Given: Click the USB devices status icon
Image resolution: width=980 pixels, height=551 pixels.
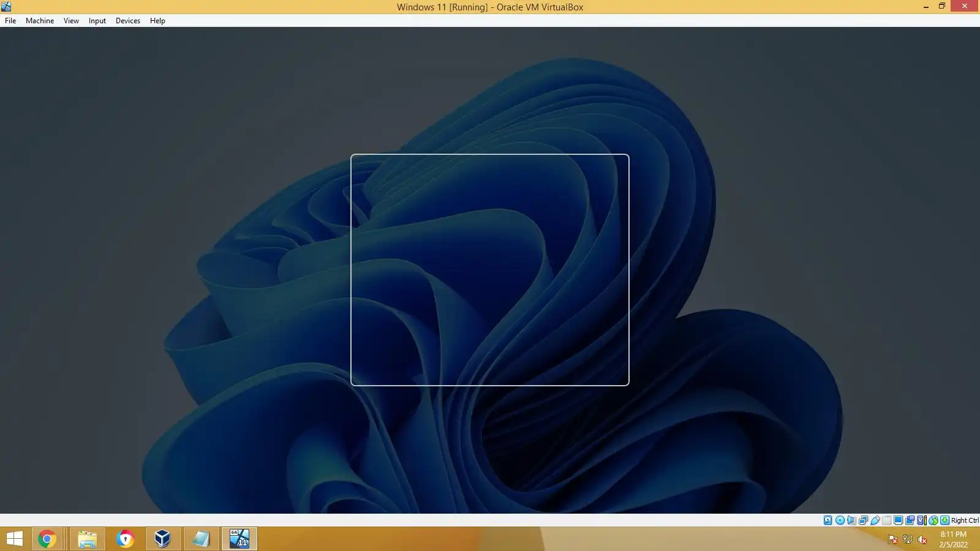Looking at the screenshot, I should coord(875,520).
